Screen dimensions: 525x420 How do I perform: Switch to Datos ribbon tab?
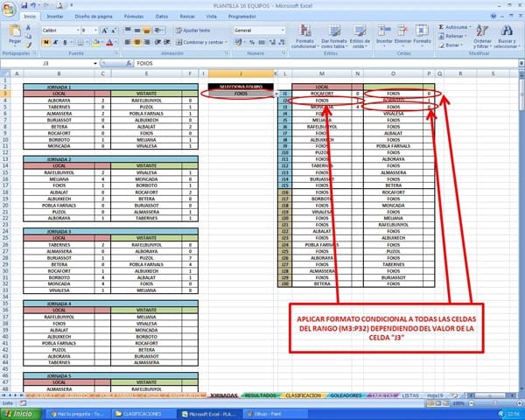pyautogui.click(x=162, y=17)
